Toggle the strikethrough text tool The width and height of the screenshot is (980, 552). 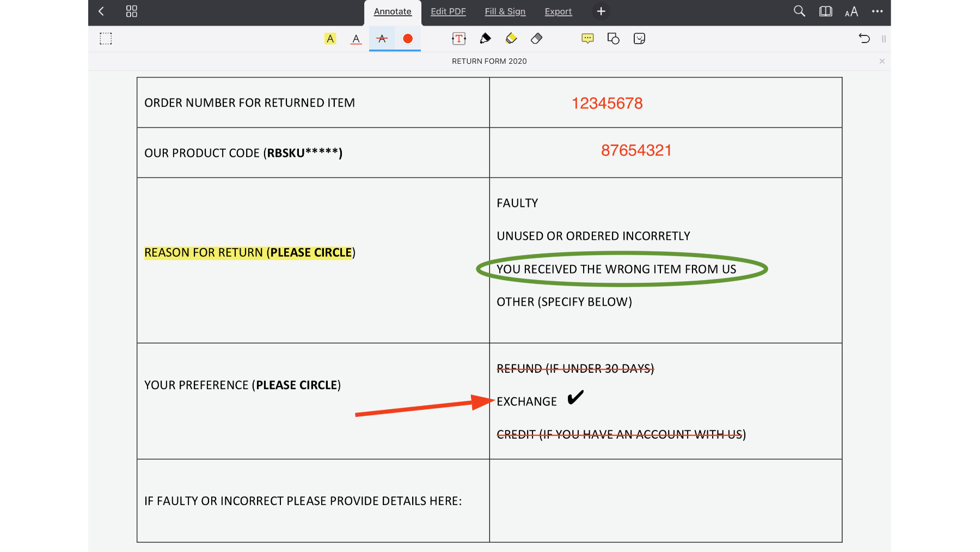coord(382,39)
